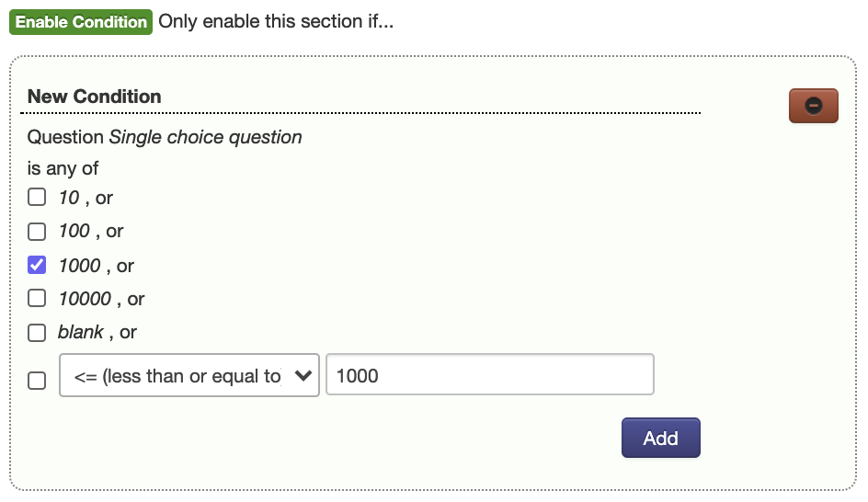Image resolution: width=868 pixels, height=502 pixels.
Task: Click the italic blank option label
Action: 81,332
